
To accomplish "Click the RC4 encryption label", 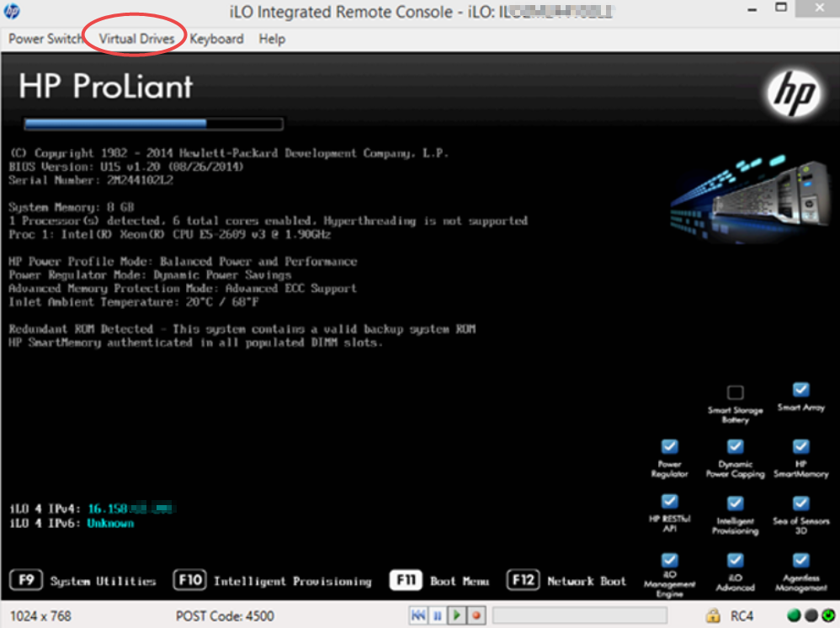I will tap(742, 615).
